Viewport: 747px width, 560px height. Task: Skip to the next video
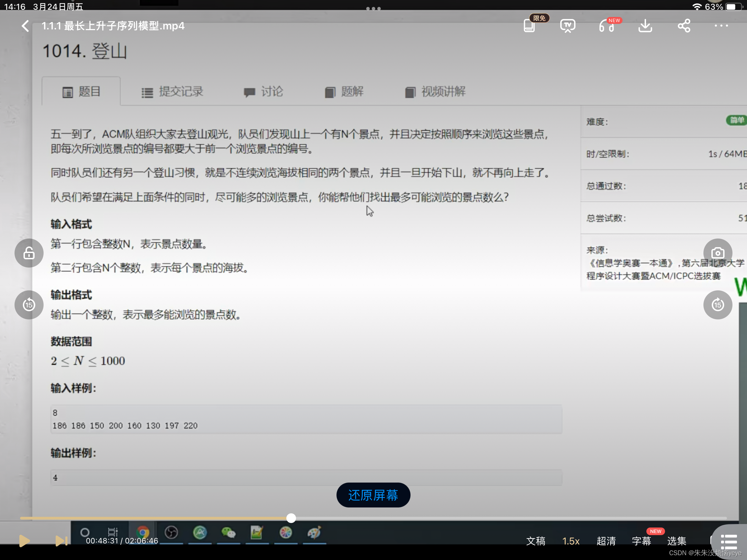pos(61,541)
